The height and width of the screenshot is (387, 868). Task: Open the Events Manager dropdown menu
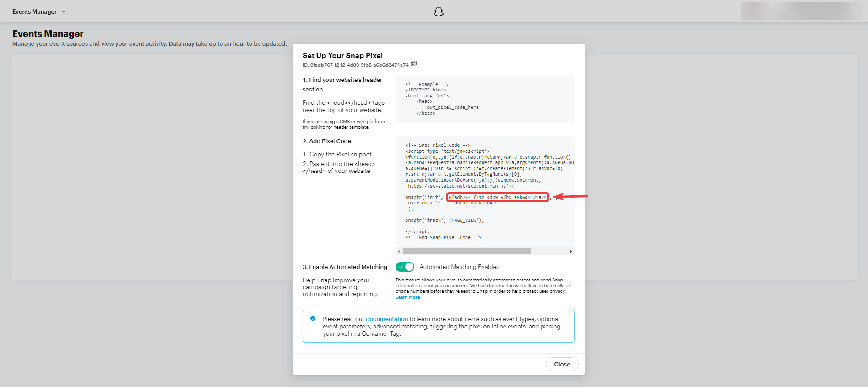click(39, 11)
